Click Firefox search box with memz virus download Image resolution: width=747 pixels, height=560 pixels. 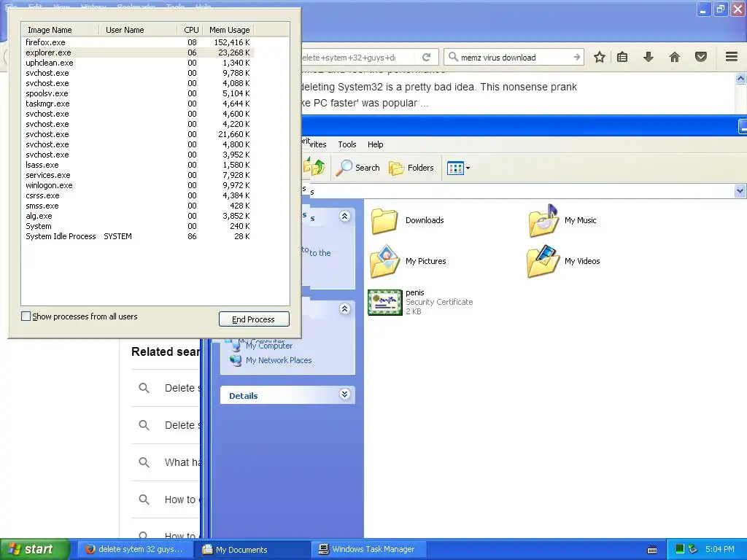(515, 57)
